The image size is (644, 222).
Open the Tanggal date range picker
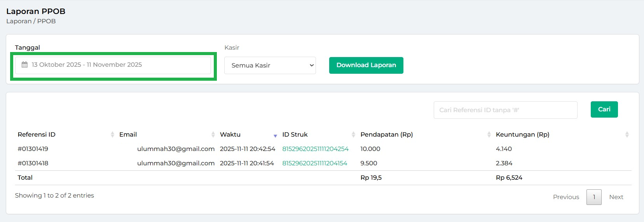[113, 65]
